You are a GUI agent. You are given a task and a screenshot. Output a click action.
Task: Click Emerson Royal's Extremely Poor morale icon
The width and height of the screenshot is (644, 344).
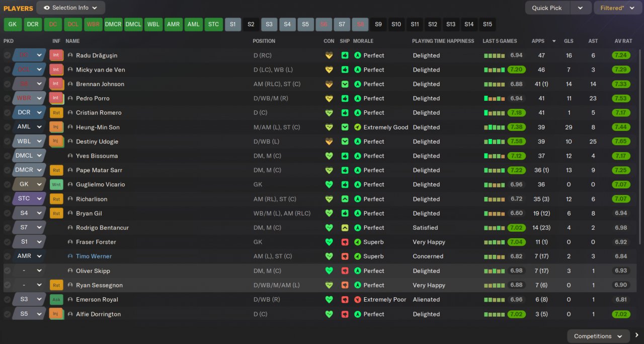[x=358, y=299]
